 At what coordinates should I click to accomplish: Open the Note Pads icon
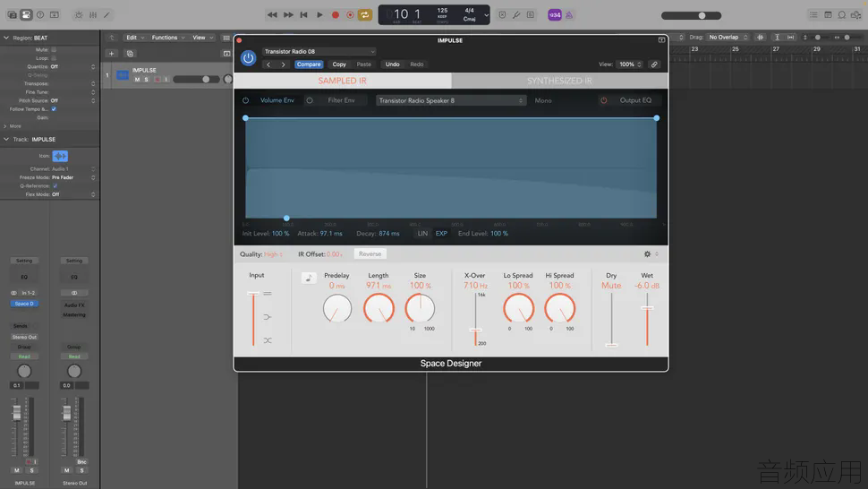click(x=828, y=15)
